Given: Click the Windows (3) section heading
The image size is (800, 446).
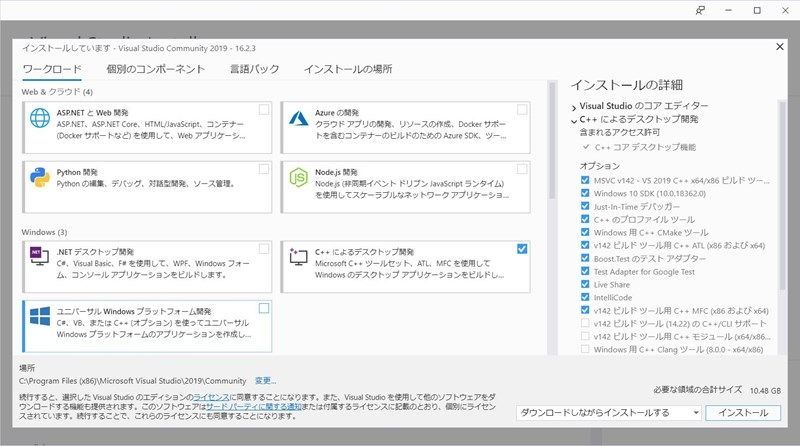Looking at the screenshot, I should tap(44, 232).
